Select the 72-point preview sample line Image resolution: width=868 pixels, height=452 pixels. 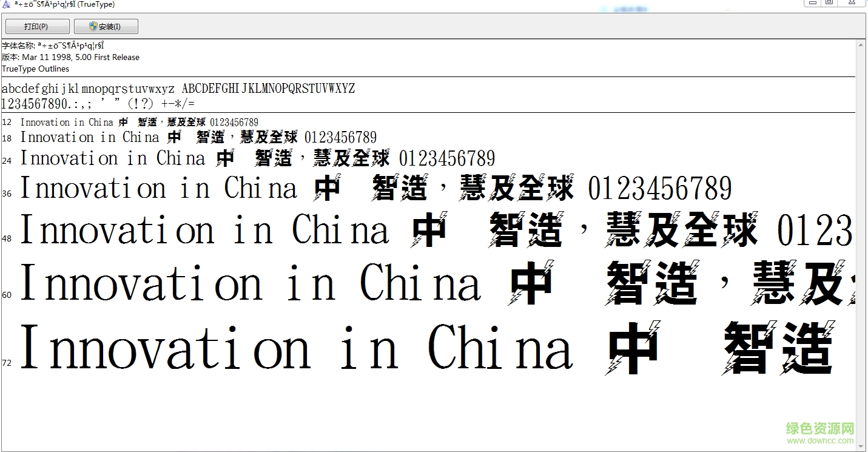[303, 346]
